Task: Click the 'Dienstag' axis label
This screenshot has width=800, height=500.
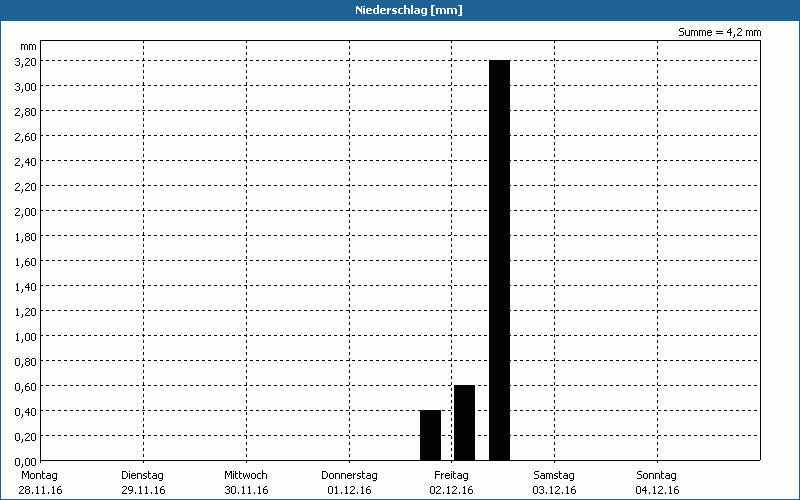Action: click(142, 475)
